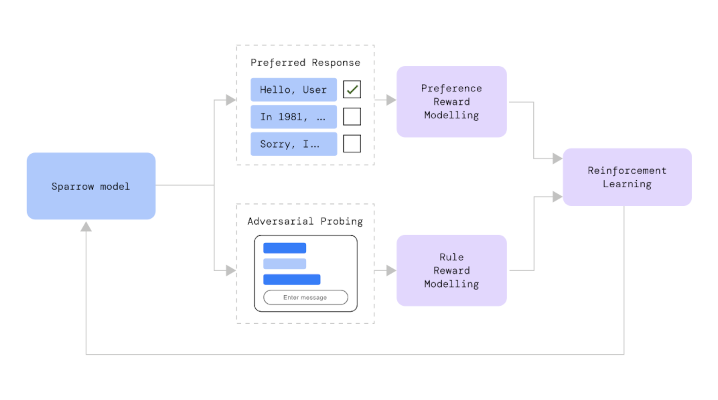
Task: Click the 'Preferred Response' heading
Action: (305, 62)
